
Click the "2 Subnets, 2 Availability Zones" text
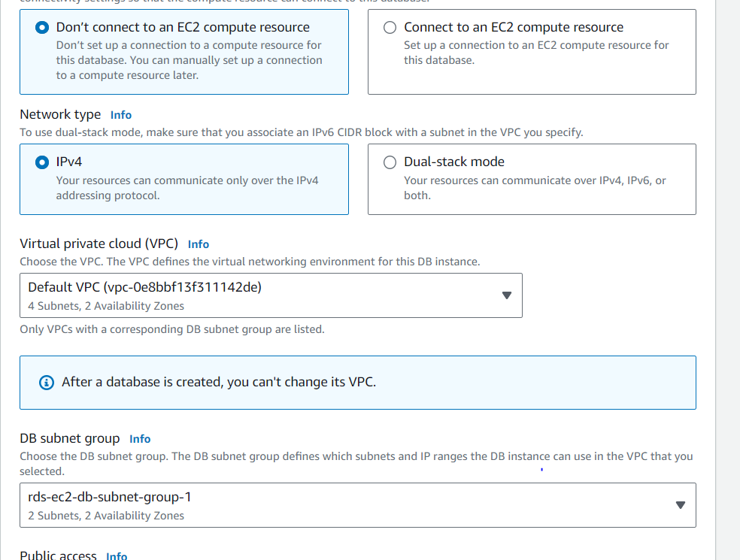[106, 516]
